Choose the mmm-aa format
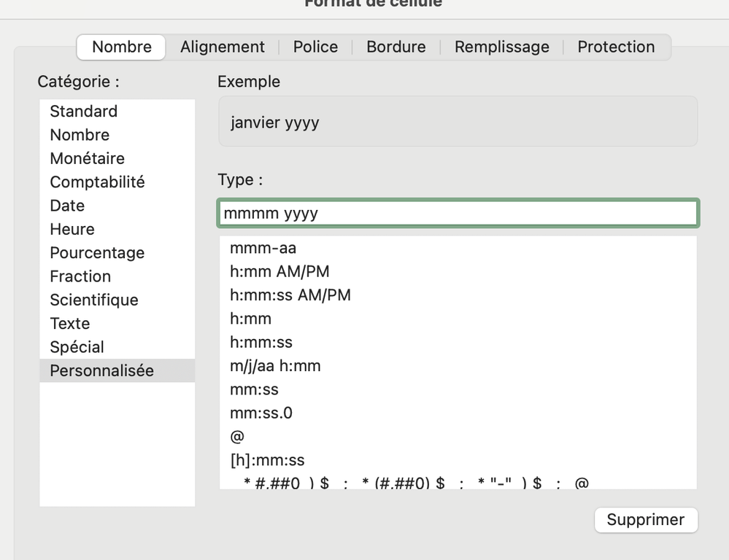 pos(263,248)
